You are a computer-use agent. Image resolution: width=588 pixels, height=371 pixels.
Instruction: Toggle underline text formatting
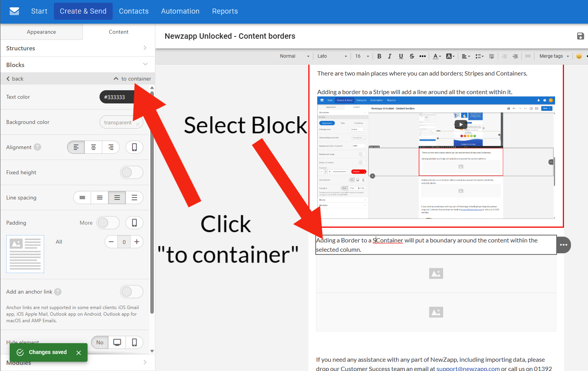[x=401, y=56]
